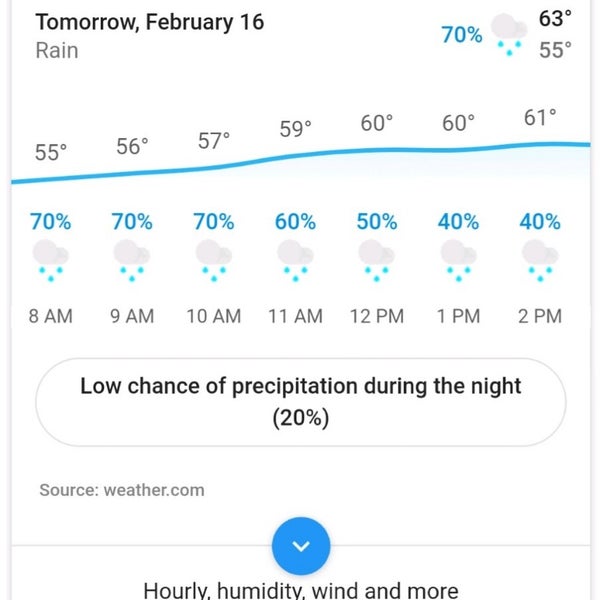Select the 8 AM hour label

coord(51,316)
